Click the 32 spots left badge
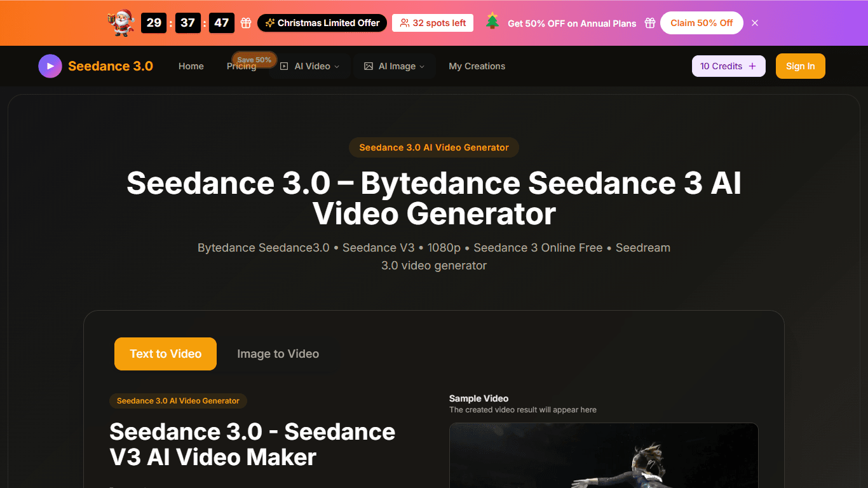The width and height of the screenshot is (868, 488). point(433,23)
